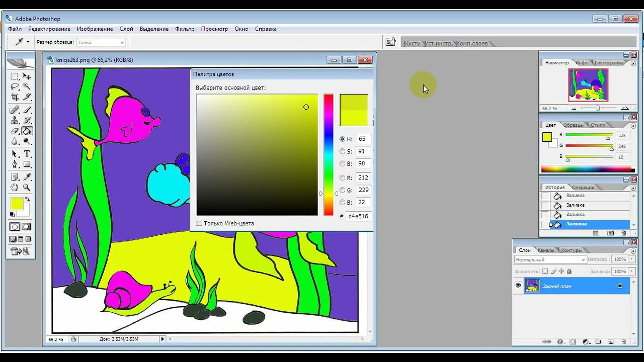Viewport: 644px width, 362px height.
Task: Create new snapshot in History panel
Action: (x=610, y=233)
